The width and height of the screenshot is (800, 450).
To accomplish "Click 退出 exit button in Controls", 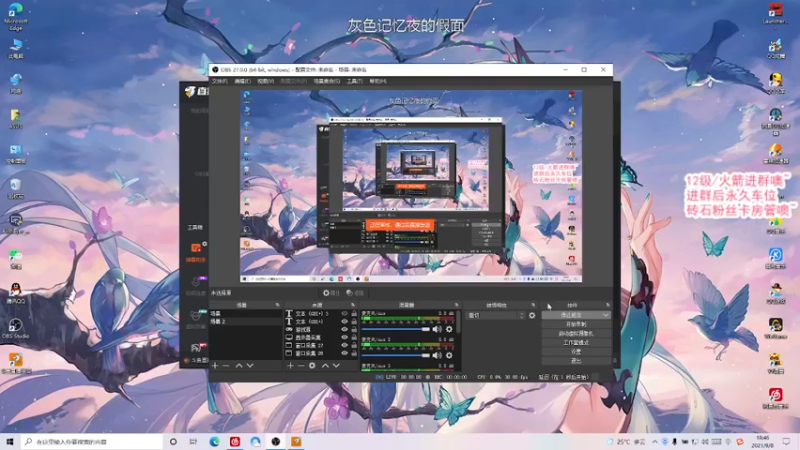I will (576, 361).
